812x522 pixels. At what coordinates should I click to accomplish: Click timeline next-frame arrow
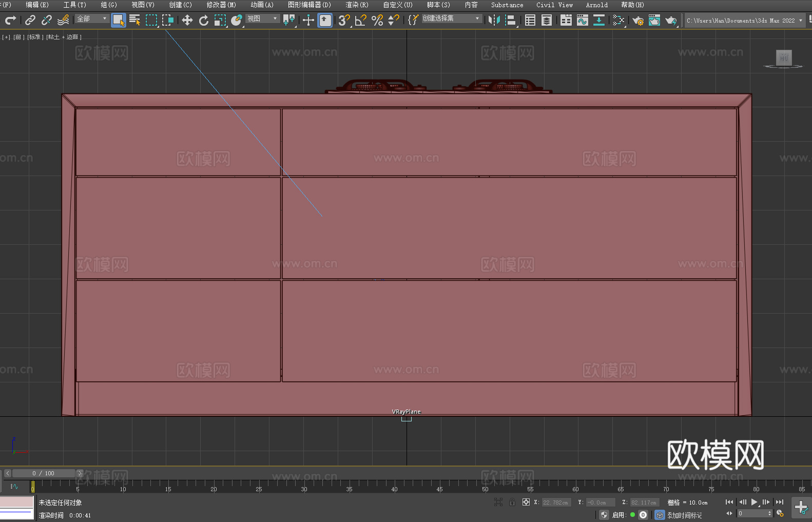(x=80, y=473)
